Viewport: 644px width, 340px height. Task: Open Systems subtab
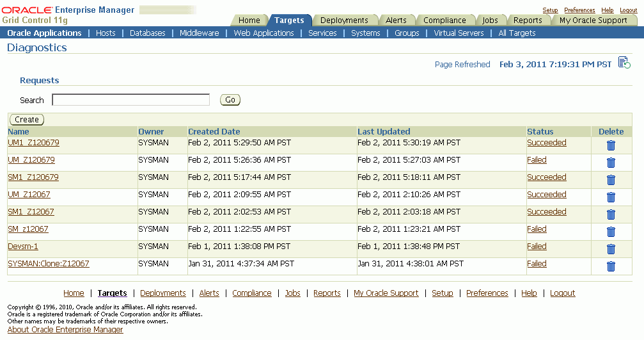tap(366, 33)
